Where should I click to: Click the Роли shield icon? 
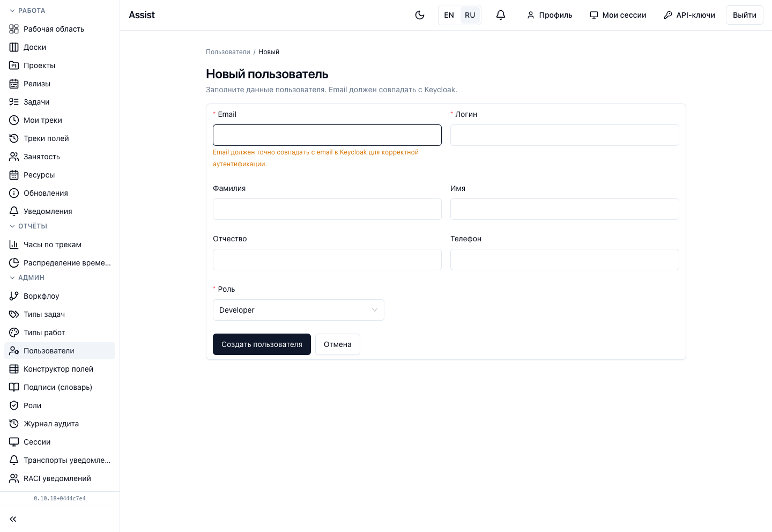14,405
